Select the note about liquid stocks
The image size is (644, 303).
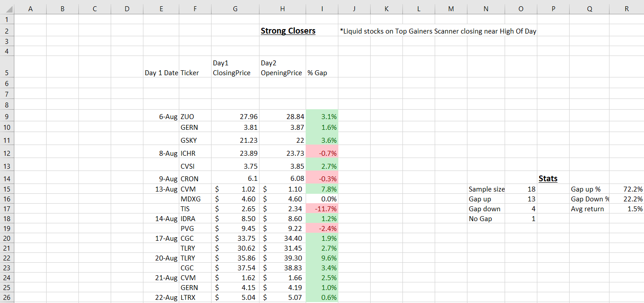pos(438,31)
